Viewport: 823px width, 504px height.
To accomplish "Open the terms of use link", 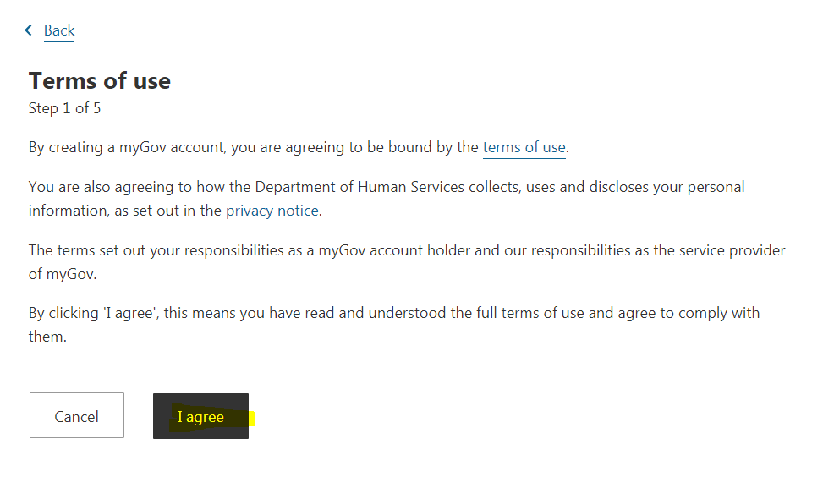I will (524, 147).
